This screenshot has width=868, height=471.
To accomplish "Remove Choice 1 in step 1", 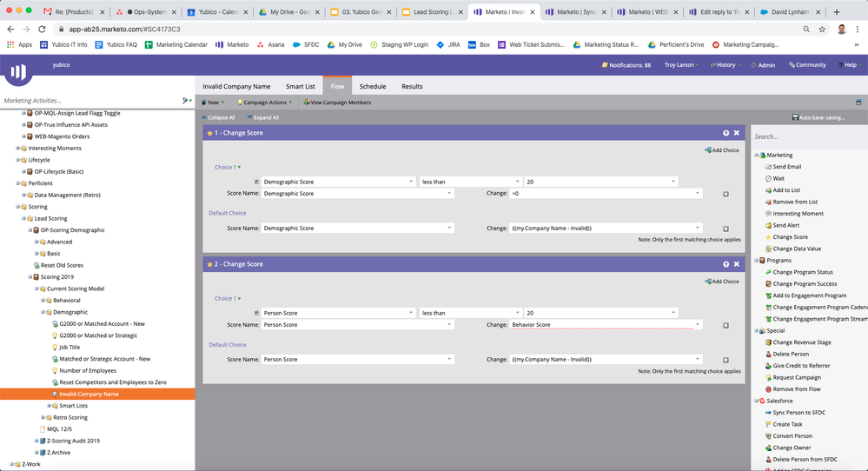I will (726, 195).
